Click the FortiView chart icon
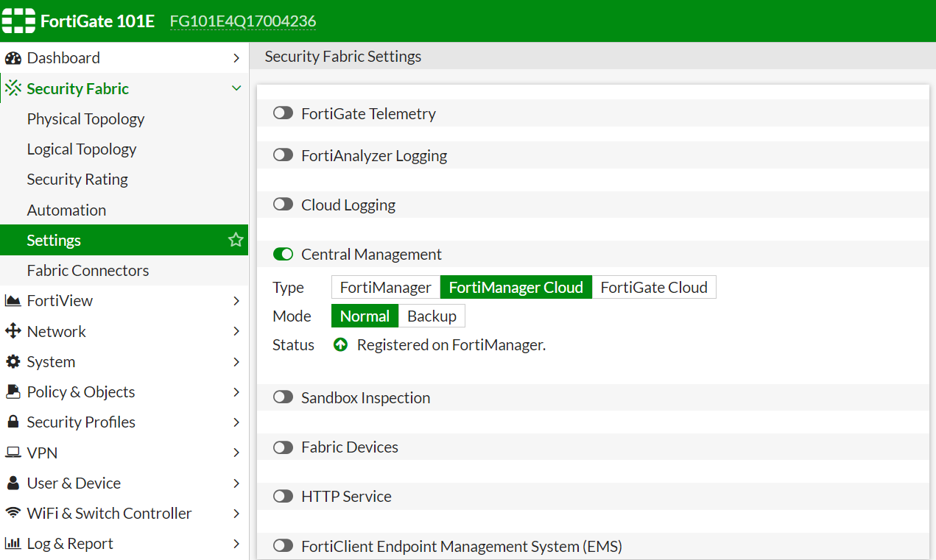 13,300
